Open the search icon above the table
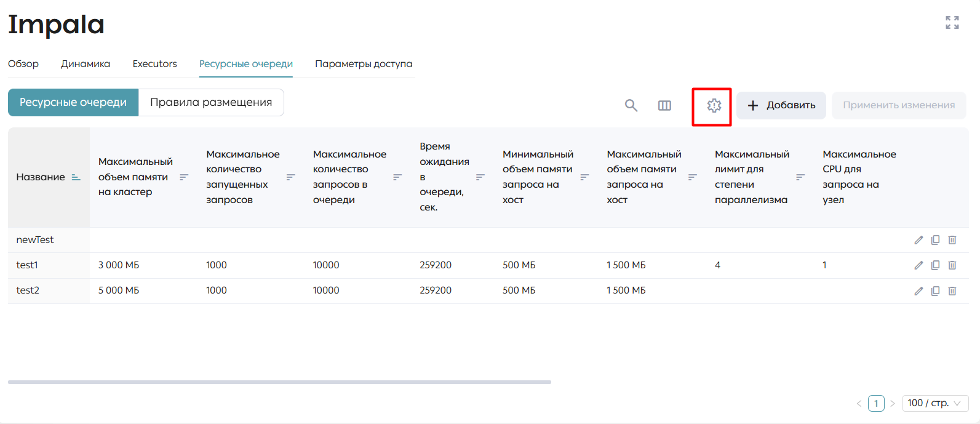Viewport: 980px width, 424px height. coord(631,105)
